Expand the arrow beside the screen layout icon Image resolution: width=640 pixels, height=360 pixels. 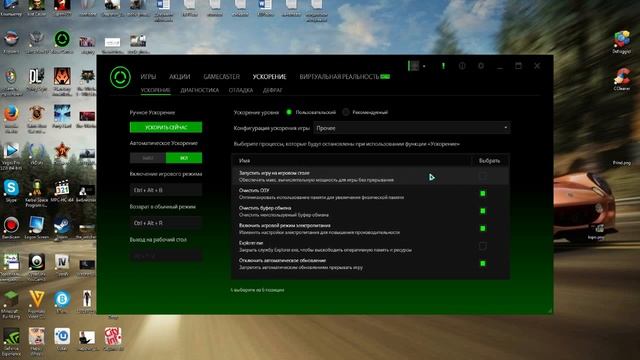(x=424, y=66)
